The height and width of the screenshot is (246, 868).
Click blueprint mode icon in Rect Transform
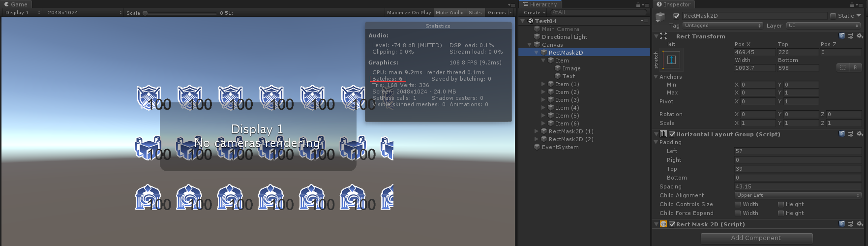[x=842, y=67]
